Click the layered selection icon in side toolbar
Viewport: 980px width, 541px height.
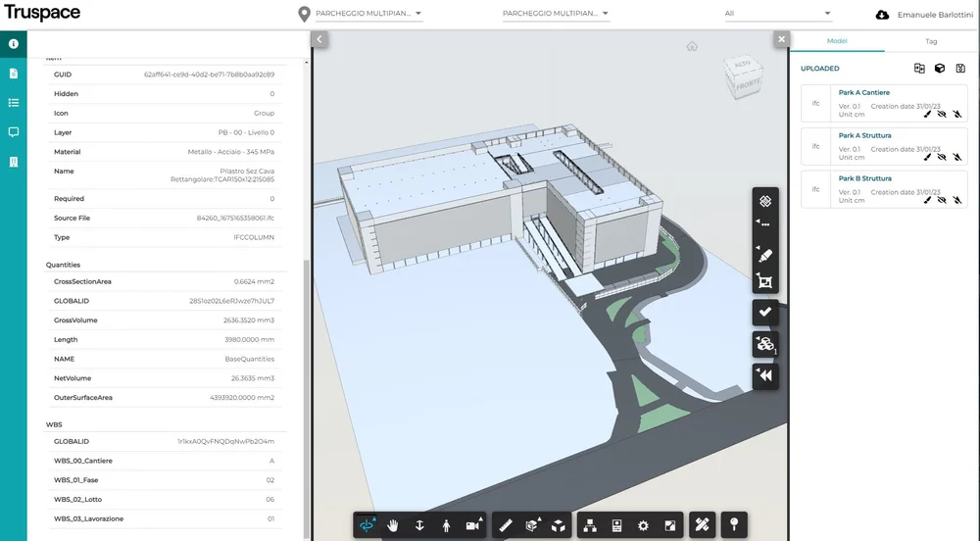point(765,201)
